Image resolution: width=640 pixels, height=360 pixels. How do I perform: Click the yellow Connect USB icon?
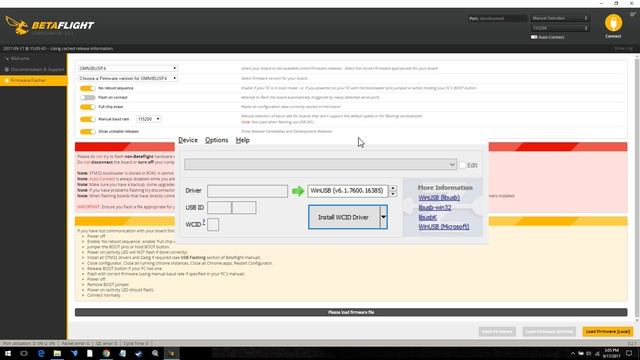tap(613, 23)
